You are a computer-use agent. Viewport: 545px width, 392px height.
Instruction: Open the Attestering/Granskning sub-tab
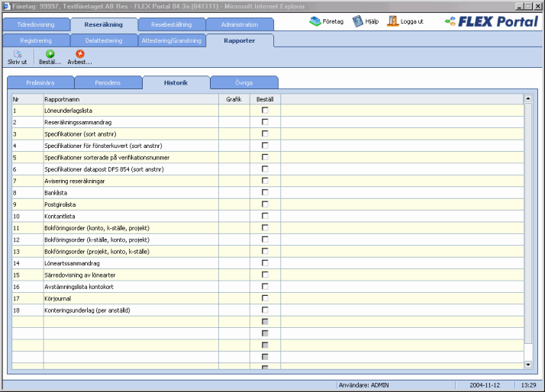[171, 40]
